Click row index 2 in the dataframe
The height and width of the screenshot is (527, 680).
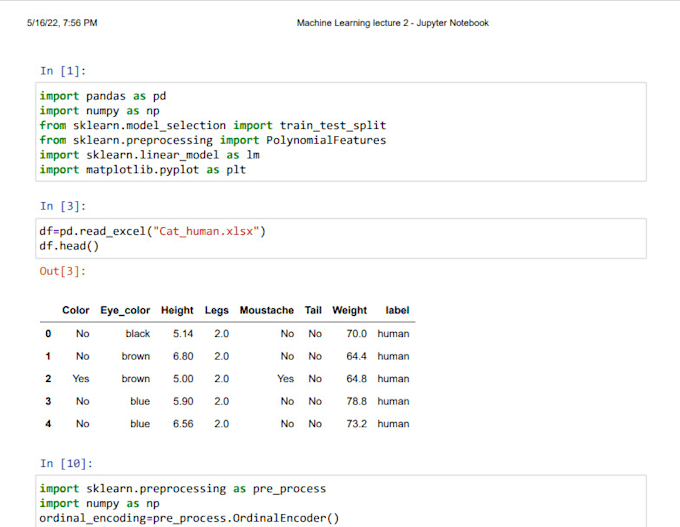(48, 379)
